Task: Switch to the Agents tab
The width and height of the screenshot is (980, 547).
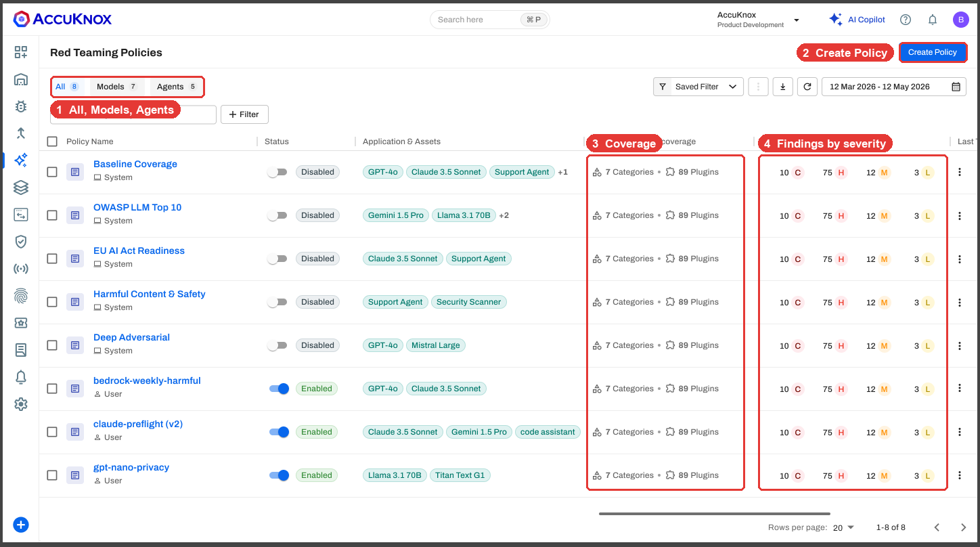Action: pos(176,87)
